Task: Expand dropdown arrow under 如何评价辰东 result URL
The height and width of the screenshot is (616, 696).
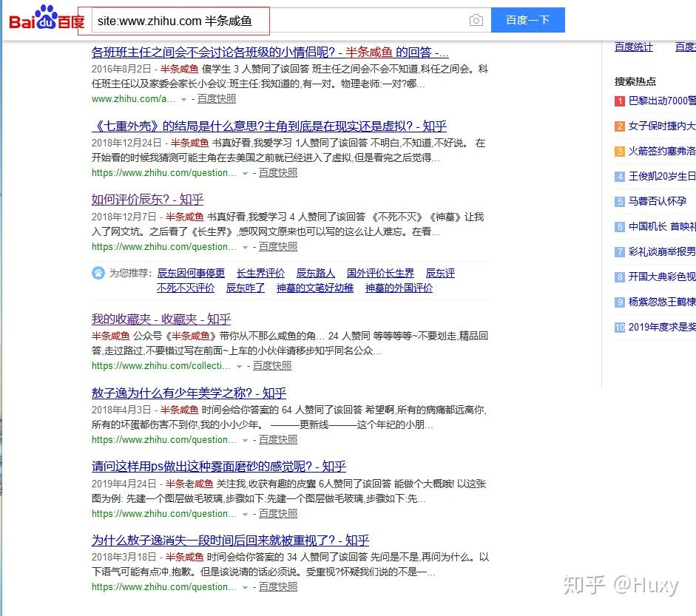Action: tap(245, 248)
